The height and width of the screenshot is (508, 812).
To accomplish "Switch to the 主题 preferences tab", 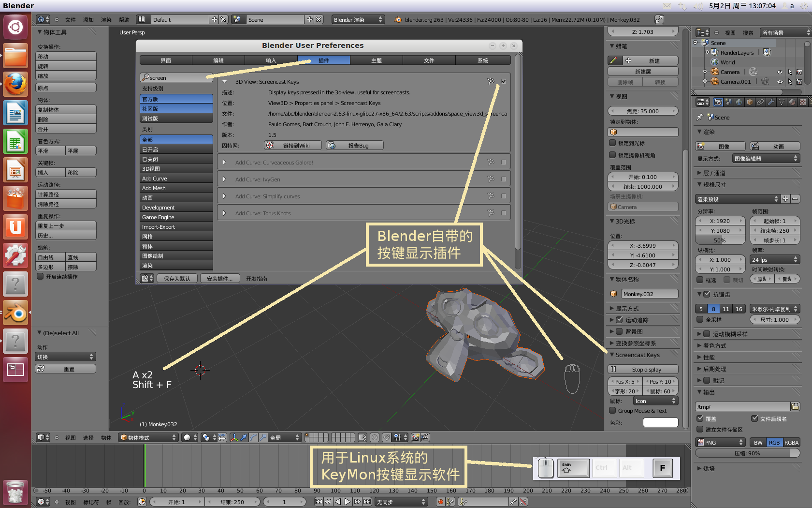I will (377, 60).
